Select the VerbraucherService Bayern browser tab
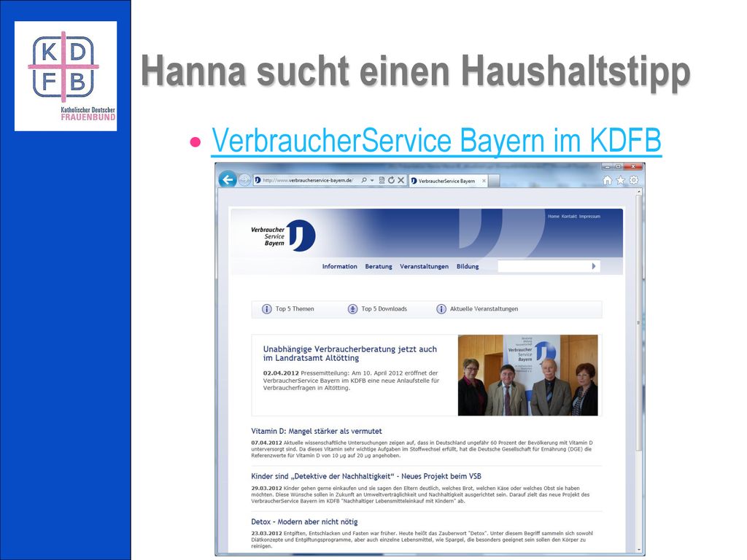Screen dimensions: 747x560 pos(448,181)
